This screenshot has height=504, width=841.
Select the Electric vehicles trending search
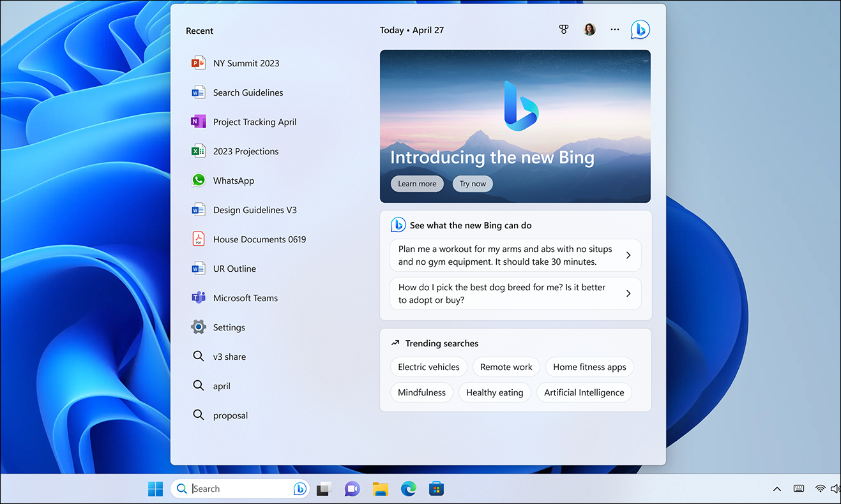click(x=428, y=367)
